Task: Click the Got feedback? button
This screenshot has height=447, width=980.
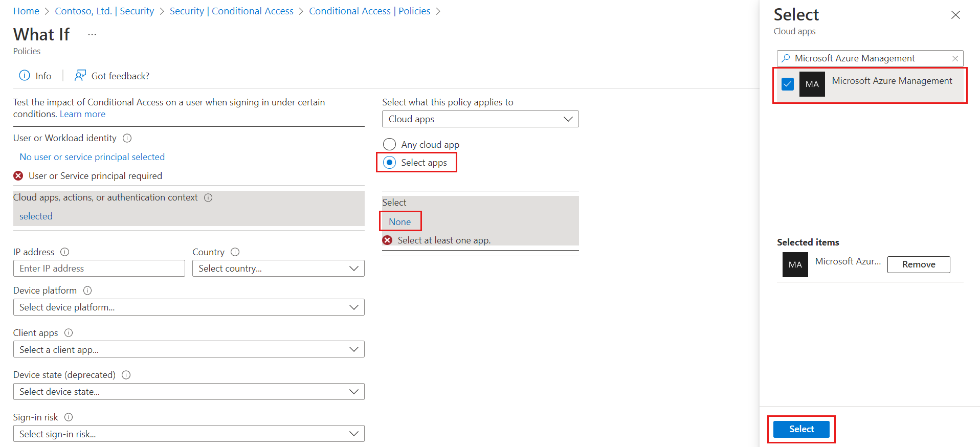Action: (x=113, y=76)
